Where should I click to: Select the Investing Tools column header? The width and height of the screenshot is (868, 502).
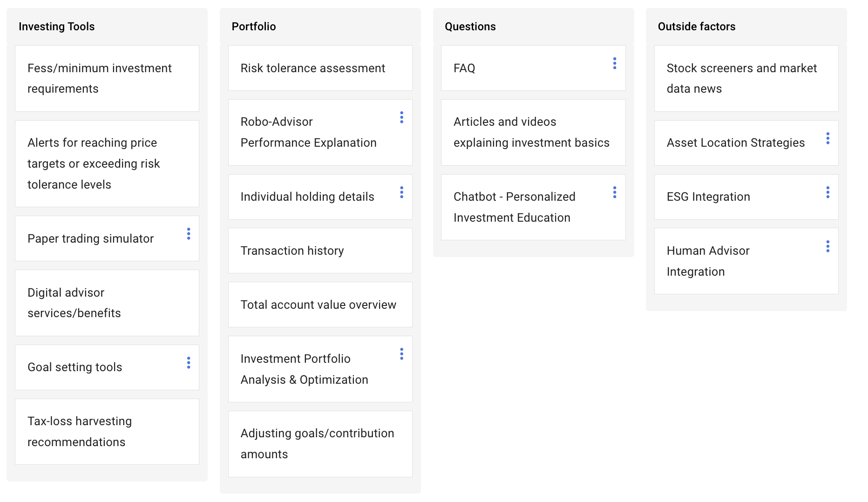pyautogui.click(x=56, y=27)
